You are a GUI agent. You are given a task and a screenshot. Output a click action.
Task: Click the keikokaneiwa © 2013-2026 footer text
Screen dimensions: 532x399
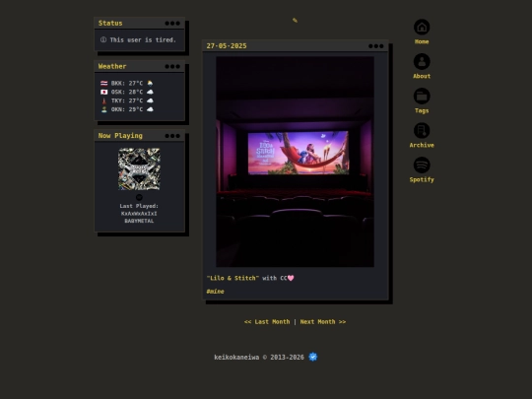click(x=259, y=357)
